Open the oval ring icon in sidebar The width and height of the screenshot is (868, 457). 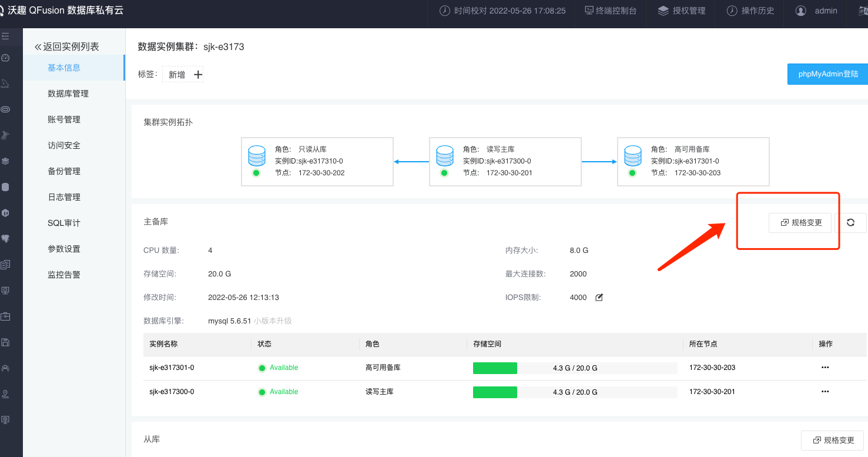(5, 109)
